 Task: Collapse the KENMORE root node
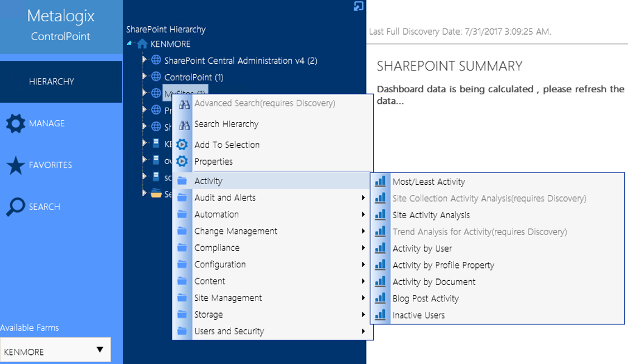tap(129, 43)
